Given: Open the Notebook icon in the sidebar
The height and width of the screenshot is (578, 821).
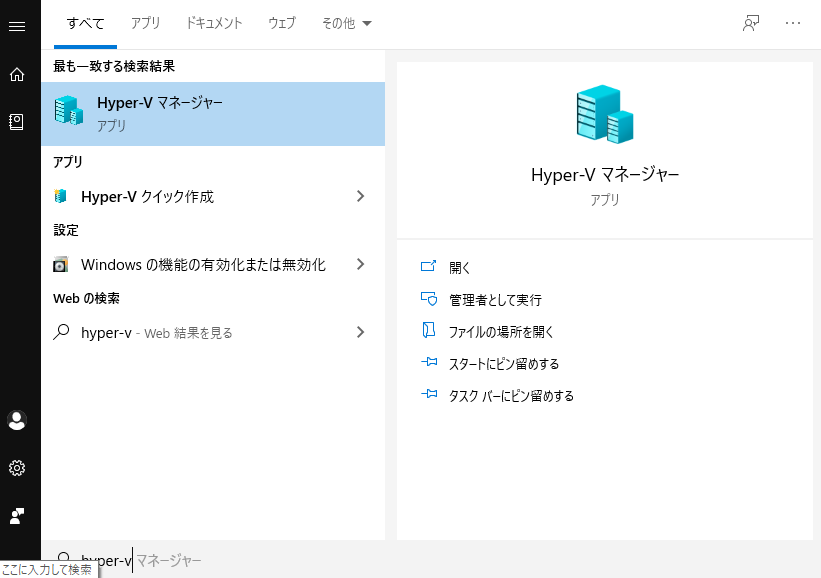Looking at the screenshot, I should 16,121.
